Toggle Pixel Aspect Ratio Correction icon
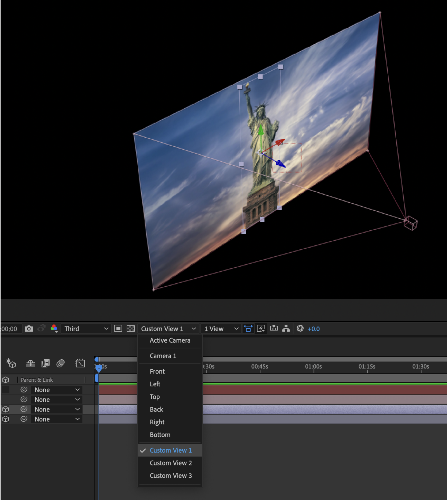 (248, 329)
